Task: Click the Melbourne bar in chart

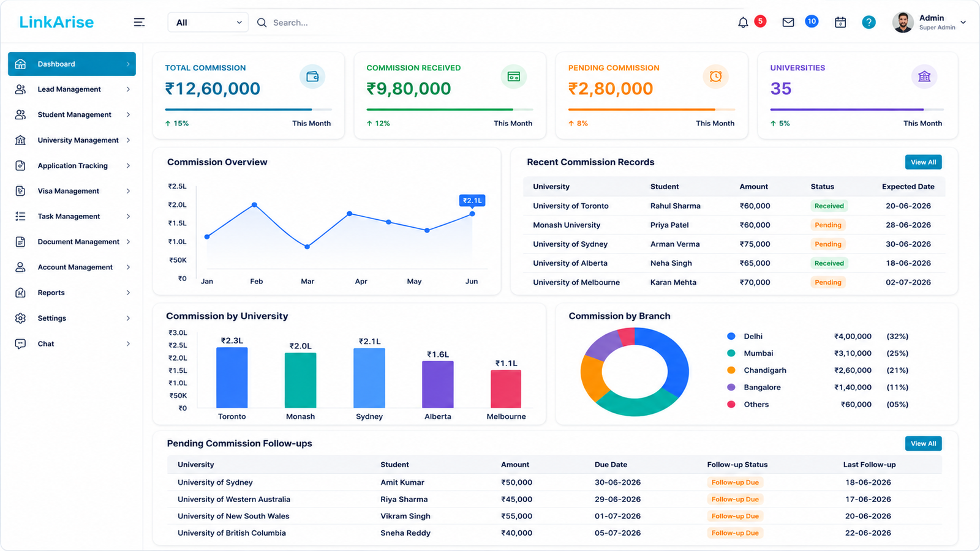Action: coord(506,389)
